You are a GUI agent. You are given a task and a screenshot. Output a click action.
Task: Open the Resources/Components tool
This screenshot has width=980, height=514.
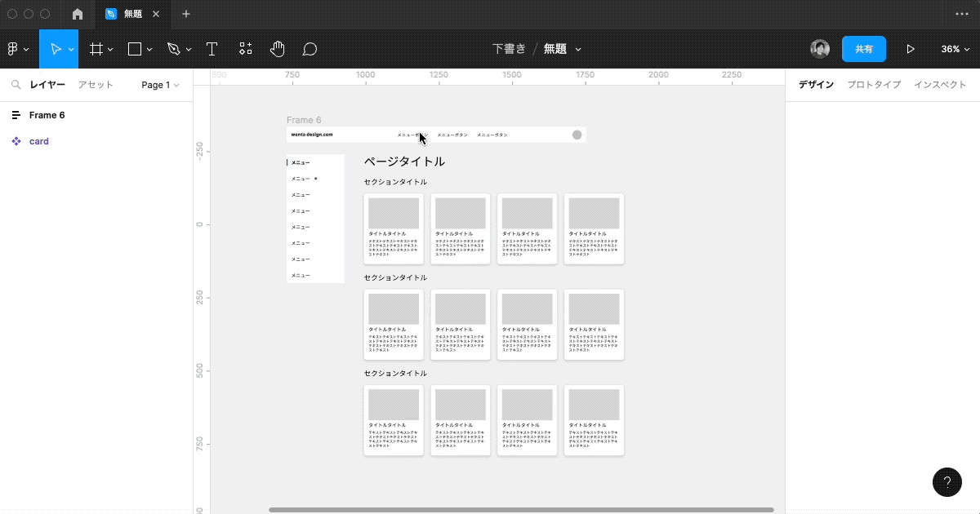(245, 48)
